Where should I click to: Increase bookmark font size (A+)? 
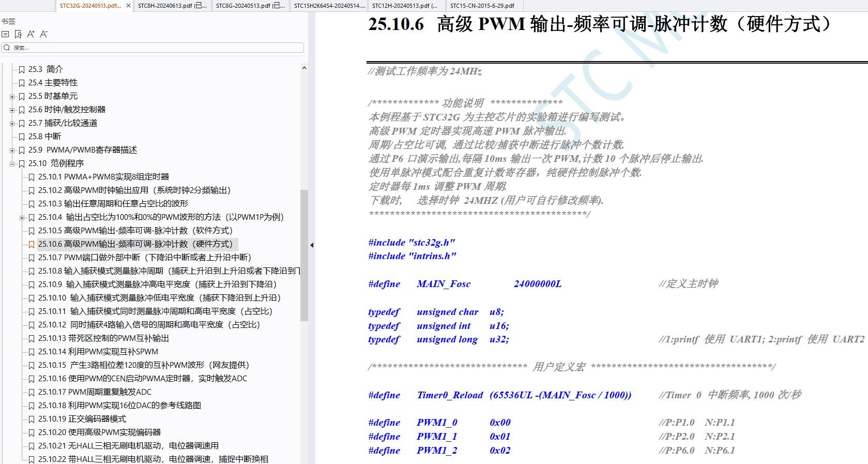(x=31, y=34)
